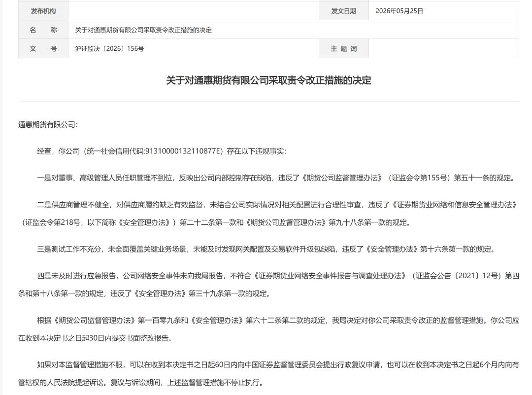Click the line starting 条和第十八条第一款的规定
The height and width of the screenshot is (395, 532).
pos(145,293)
